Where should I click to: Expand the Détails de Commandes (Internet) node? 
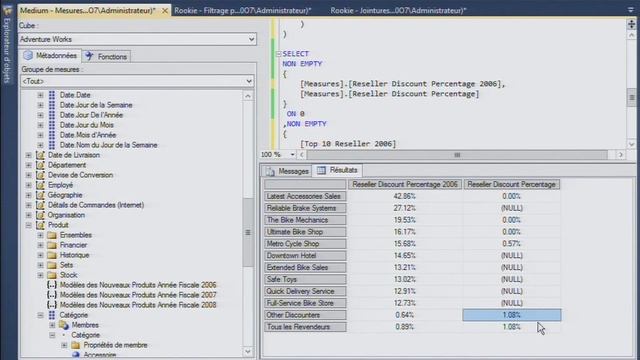(x=29, y=205)
